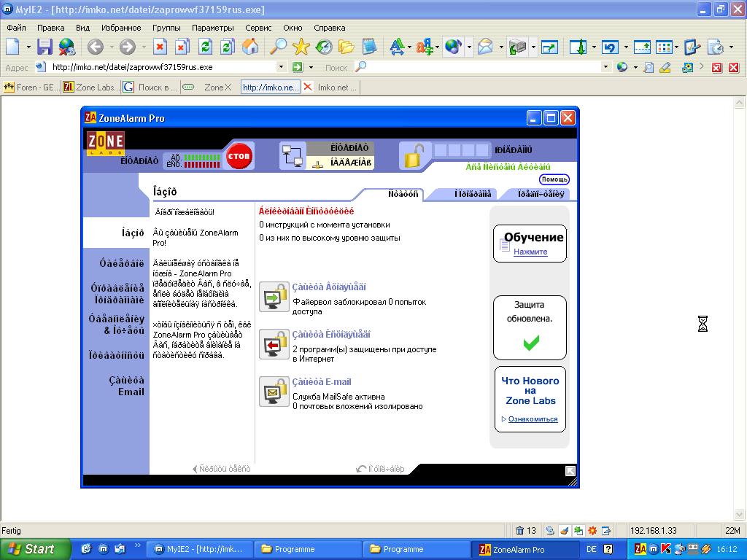Click the orange aЯ encoding icon
The width and height of the screenshot is (747, 560).
[424, 47]
